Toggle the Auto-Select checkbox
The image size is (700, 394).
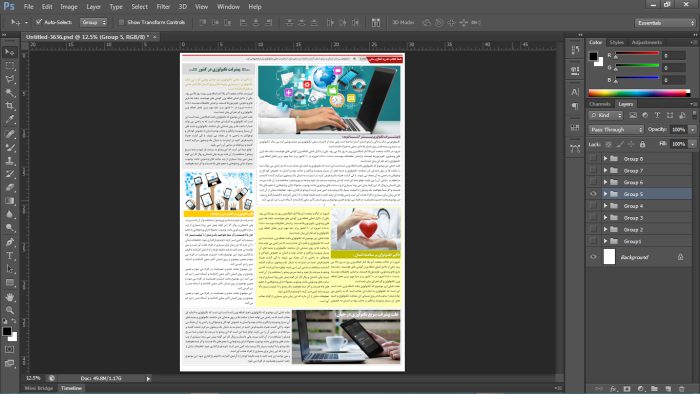click(x=39, y=21)
